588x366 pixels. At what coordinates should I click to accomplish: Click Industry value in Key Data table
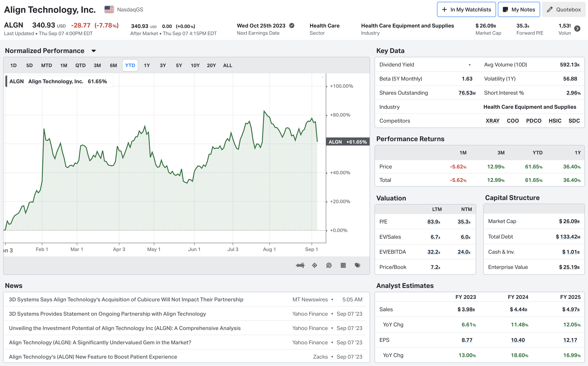click(530, 107)
